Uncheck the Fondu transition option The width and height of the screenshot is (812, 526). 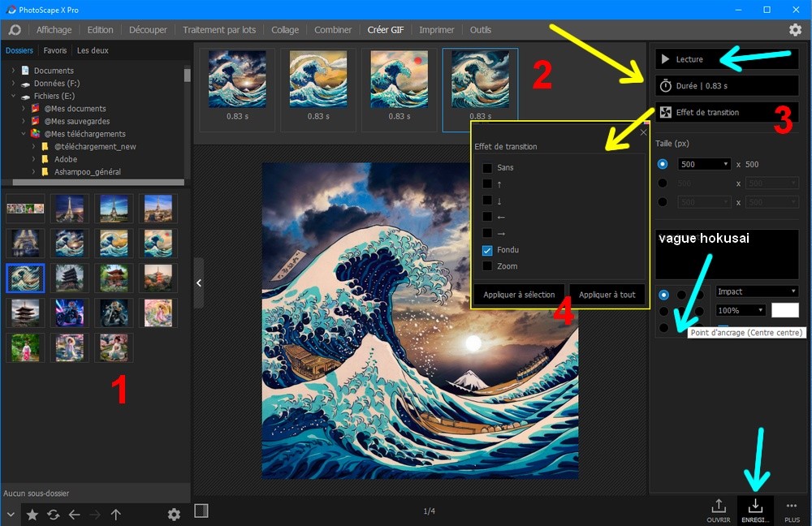486,250
